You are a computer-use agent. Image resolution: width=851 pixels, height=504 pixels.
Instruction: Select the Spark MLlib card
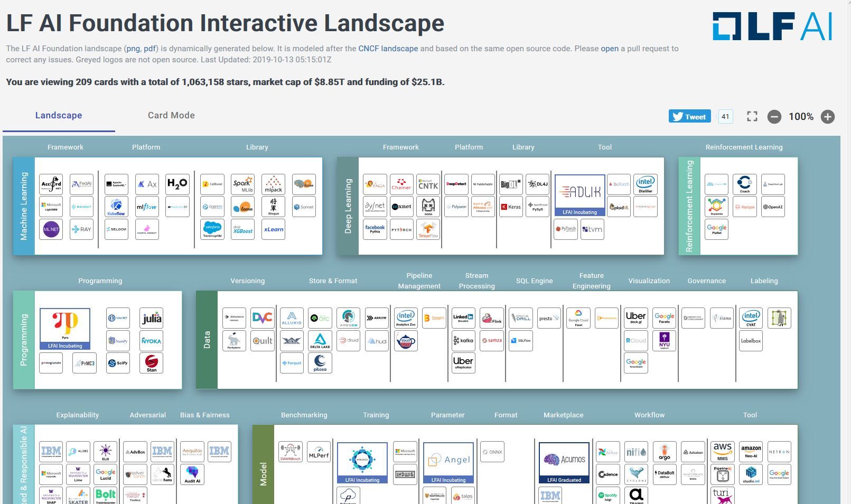243,184
